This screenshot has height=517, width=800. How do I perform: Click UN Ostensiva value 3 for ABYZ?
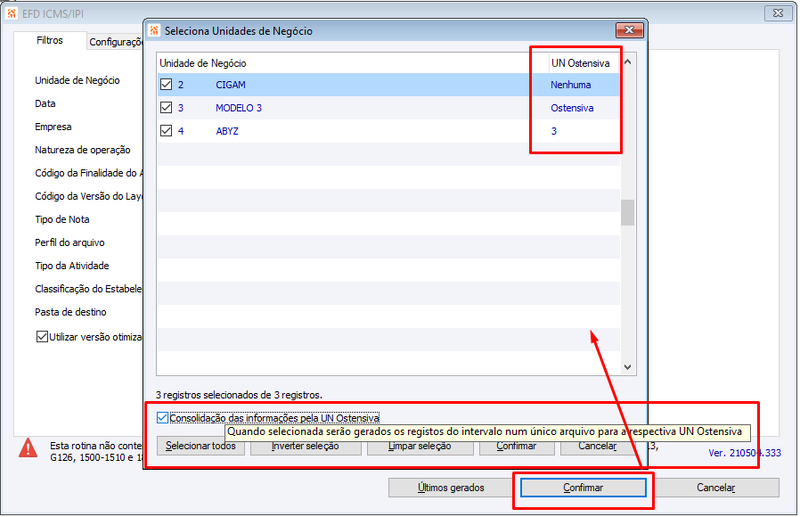click(554, 131)
